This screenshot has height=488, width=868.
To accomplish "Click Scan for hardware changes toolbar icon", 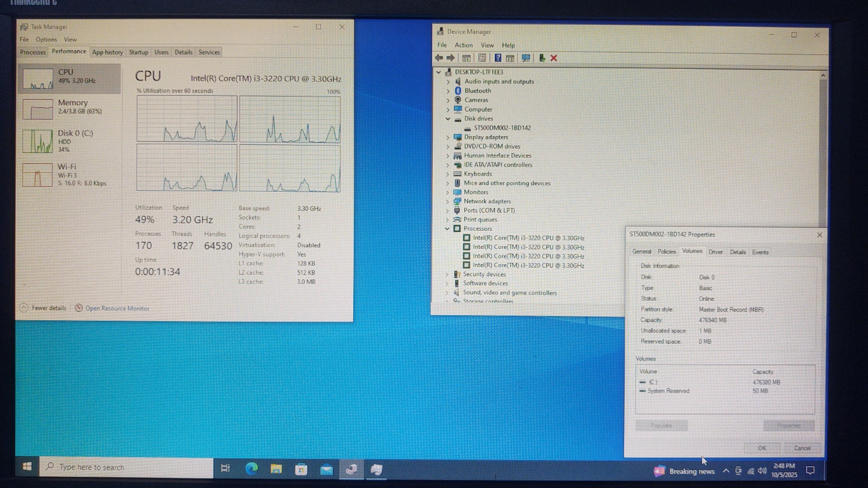I will 526,58.
